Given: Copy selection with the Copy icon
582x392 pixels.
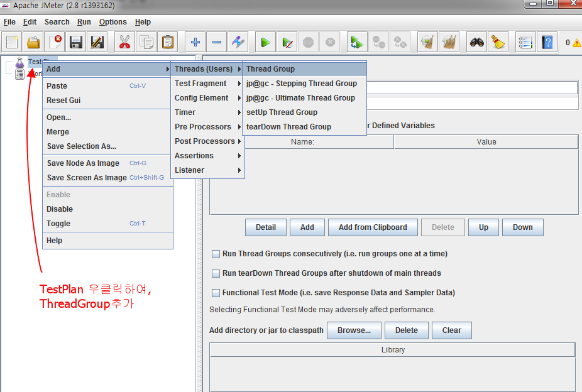Looking at the screenshot, I should (x=146, y=42).
